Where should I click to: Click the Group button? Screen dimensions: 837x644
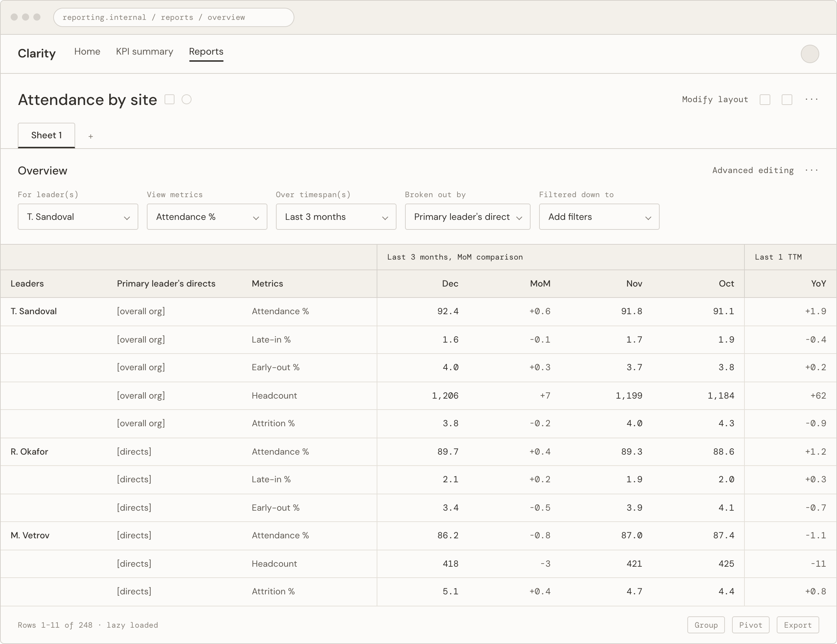[x=705, y=625]
